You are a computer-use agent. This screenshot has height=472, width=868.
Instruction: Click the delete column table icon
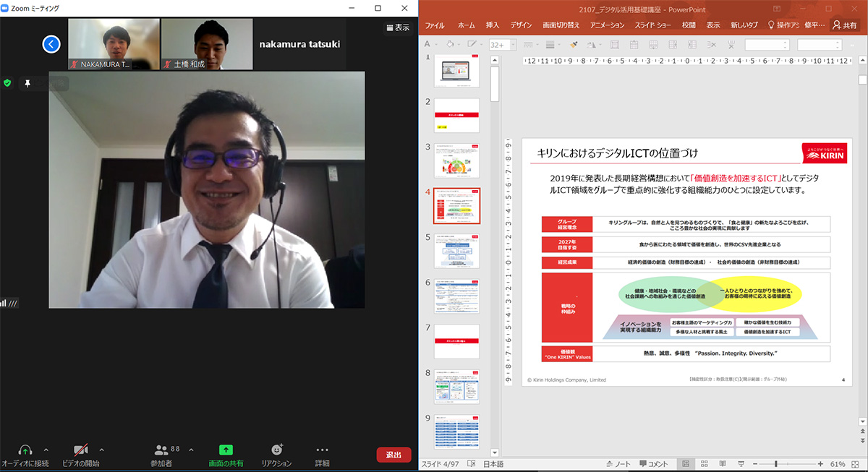(x=731, y=44)
